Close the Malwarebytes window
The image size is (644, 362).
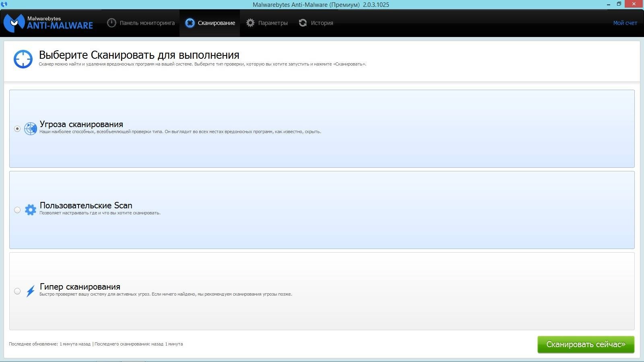(x=634, y=4)
